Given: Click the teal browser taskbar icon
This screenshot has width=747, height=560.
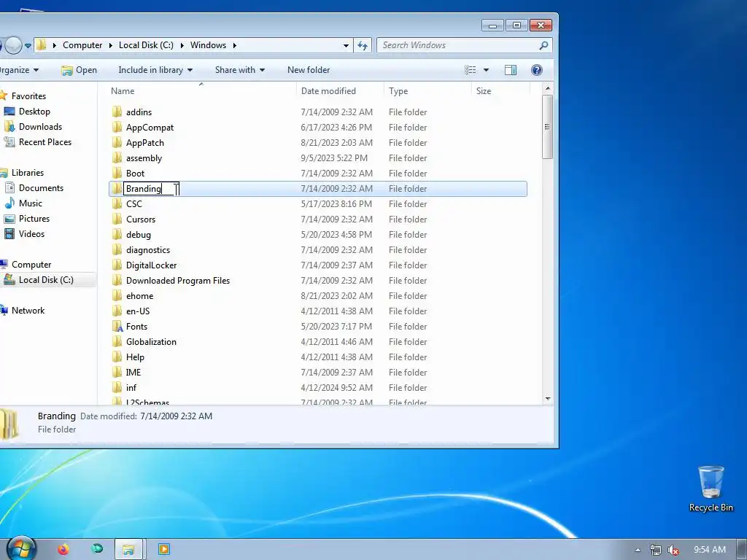Looking at the screenshot, I should click(x=97, y=548).
